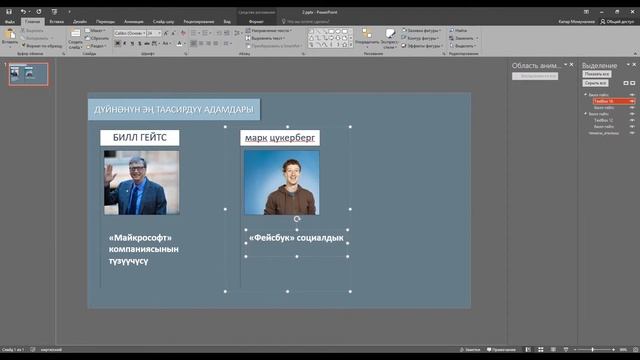This screenshot has height=360, width=640.
Task: Toggle bold formatting in Font group
Action: [x=118, y=43]
